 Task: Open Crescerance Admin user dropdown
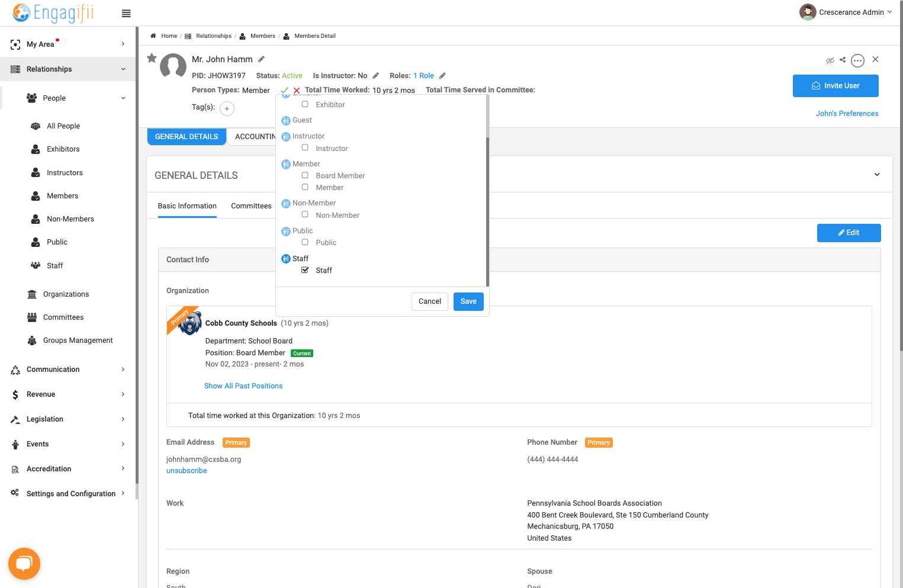pyautogui.click(x=846, y=12)
